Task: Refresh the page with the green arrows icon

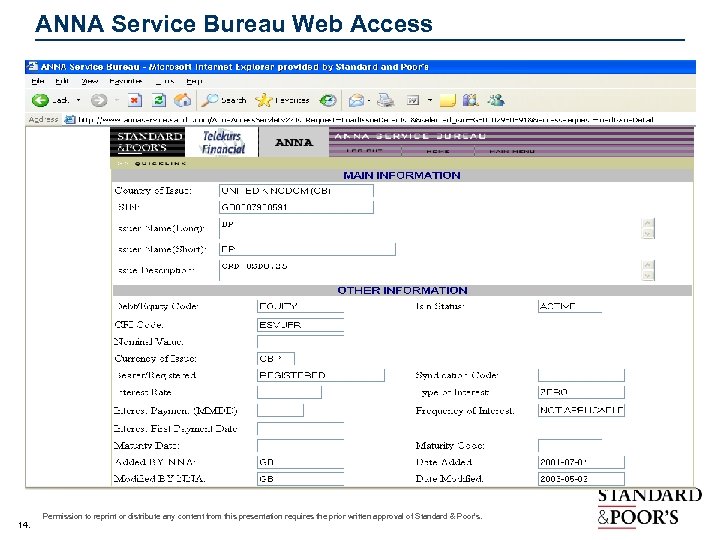Action: 159,100
